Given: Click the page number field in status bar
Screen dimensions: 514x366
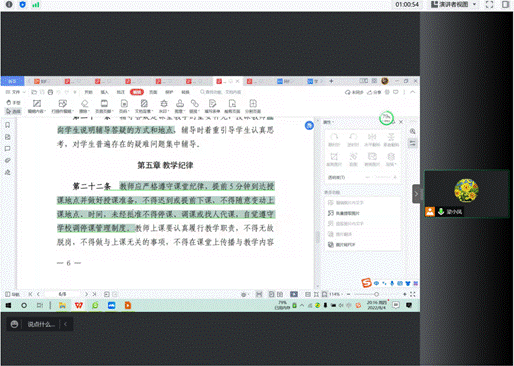Looking at the screenshot, I should click(x=63, y=294).
